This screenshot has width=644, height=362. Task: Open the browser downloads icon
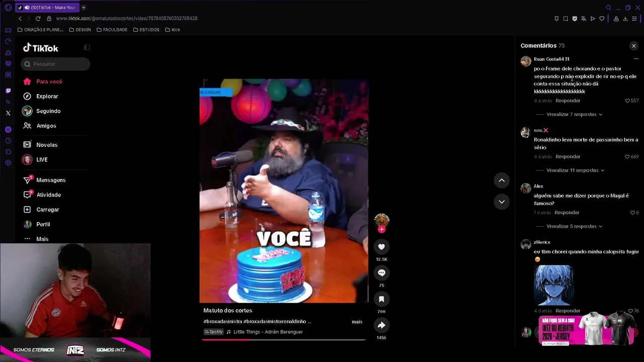point(625,19)
